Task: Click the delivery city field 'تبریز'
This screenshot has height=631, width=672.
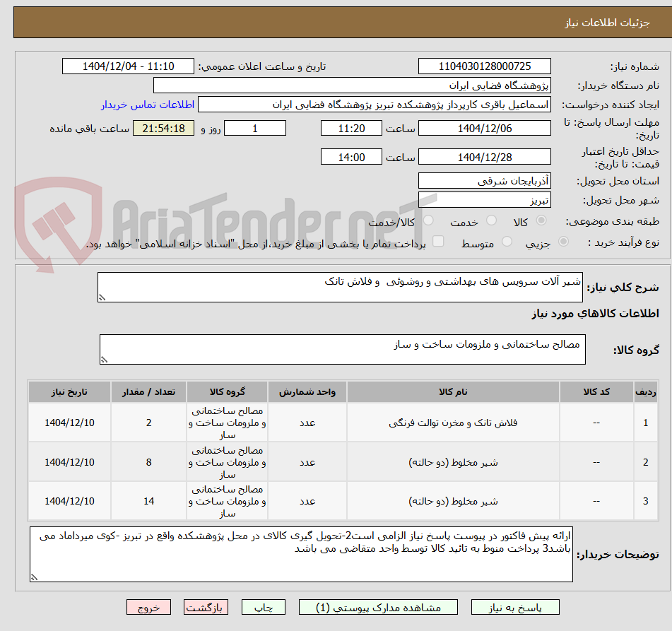Action: click(484, 200)
